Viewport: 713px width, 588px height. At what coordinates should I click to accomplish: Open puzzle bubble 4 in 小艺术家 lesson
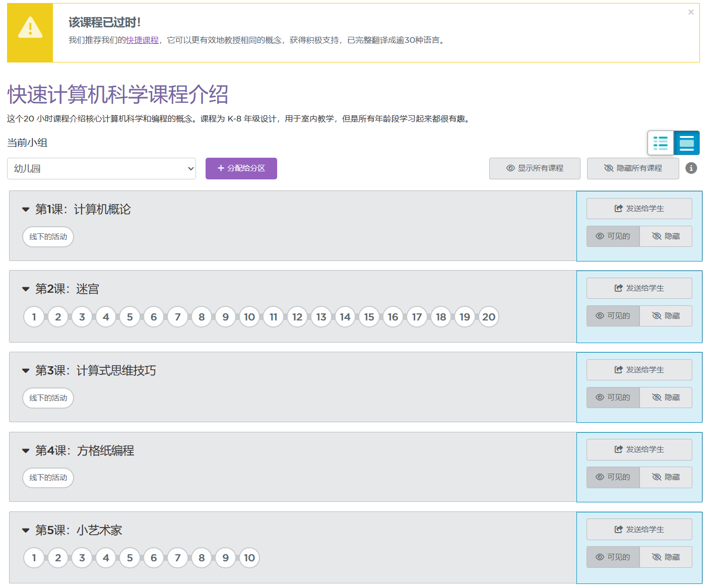click(x=106, y=558)
